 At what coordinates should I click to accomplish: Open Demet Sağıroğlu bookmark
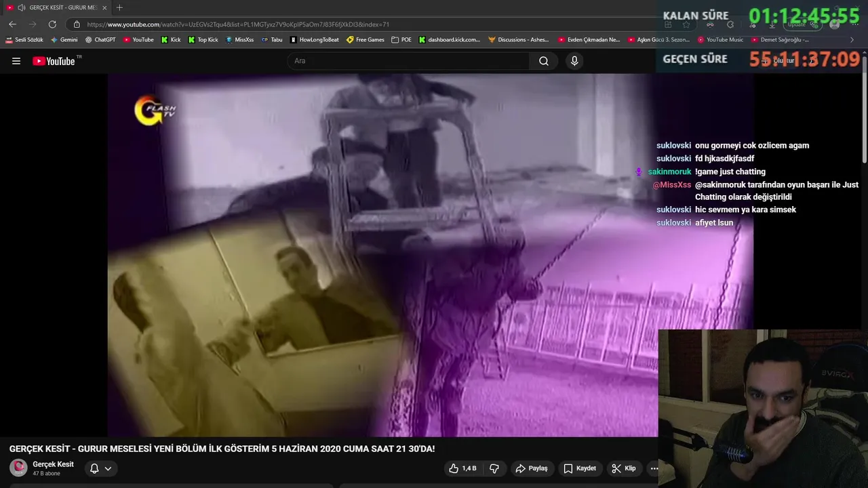pos(780,40)
